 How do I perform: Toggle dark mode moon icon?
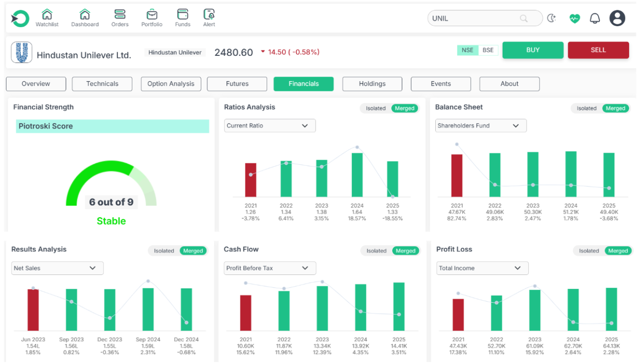[x=552, y=19]
